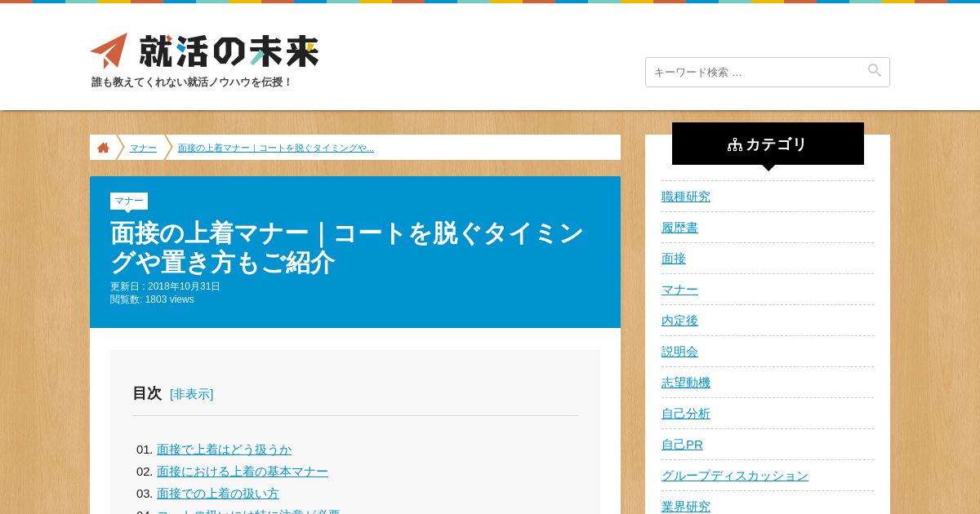Screen dimensions: 980x514
Task: Open the マナー sidebar category
Action: tap(679, 290)
